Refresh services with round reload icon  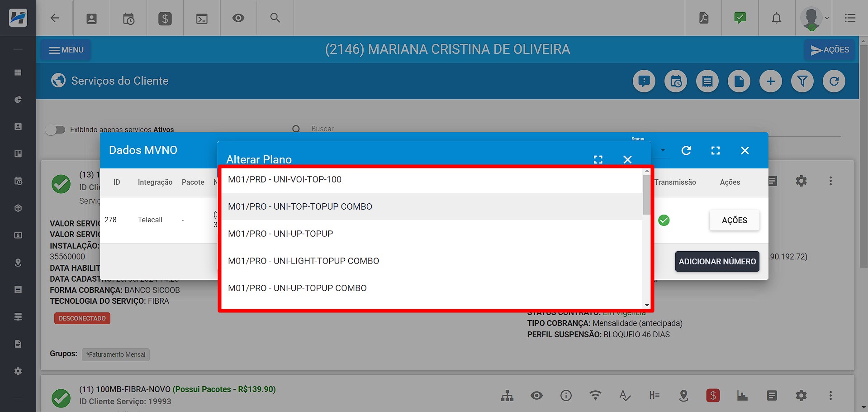tap(834, 81)
